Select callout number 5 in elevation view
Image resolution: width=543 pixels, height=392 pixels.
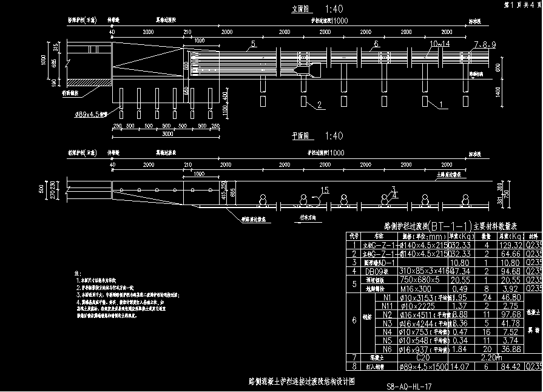point(253,44)
